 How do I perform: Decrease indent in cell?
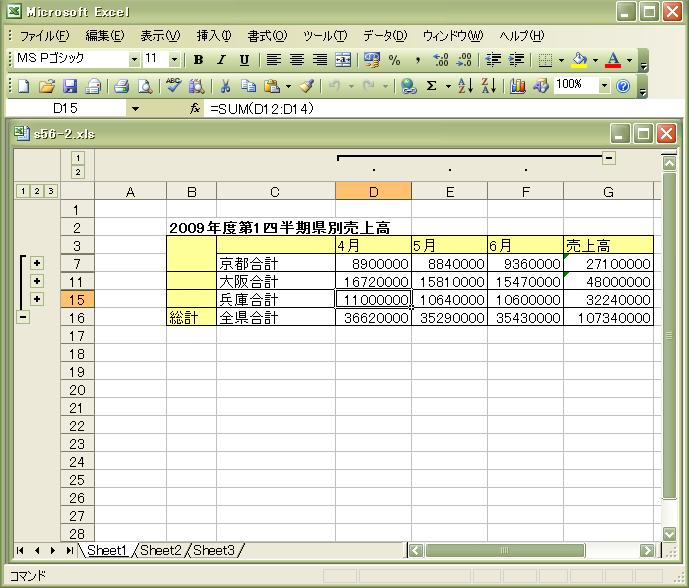(493, 60)
